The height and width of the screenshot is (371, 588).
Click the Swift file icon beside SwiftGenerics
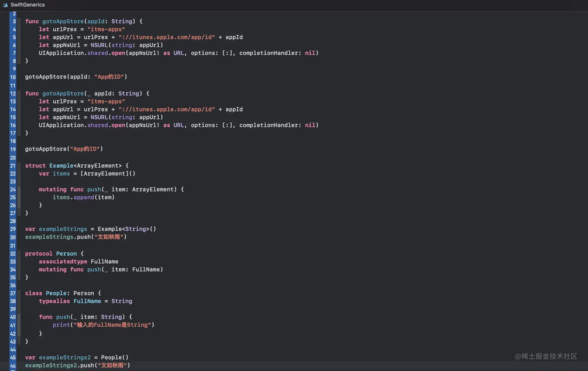[x=5, y=5]
